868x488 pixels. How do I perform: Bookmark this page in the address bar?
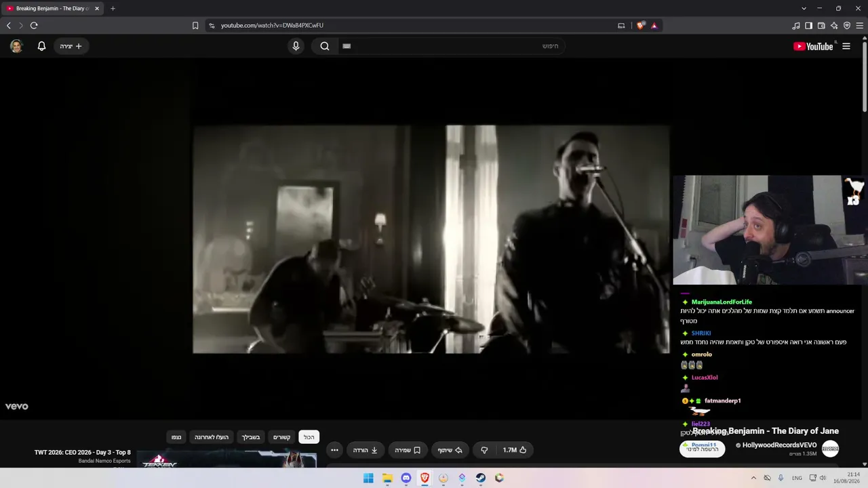(195, 26)
